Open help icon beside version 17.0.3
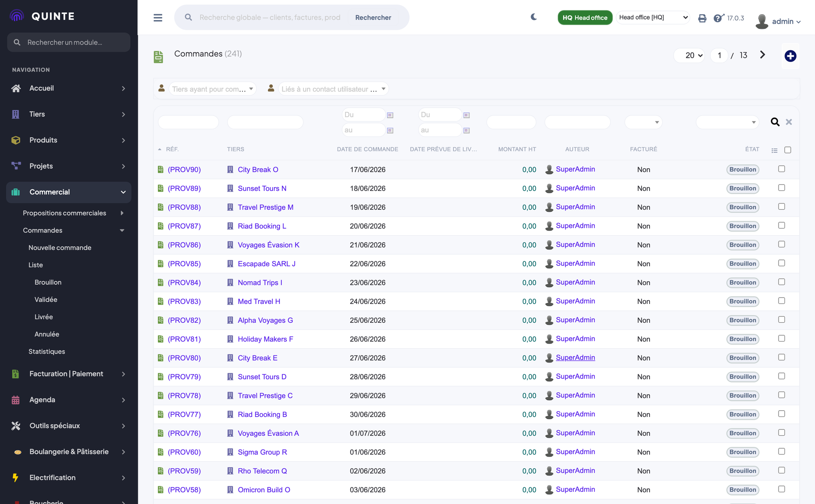The image size is (815, 504). coord(718,18)
